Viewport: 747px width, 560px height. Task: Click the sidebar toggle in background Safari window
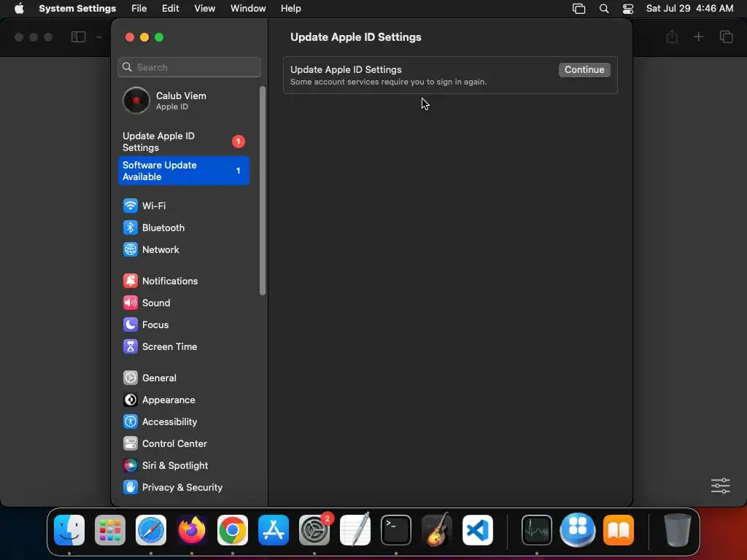78,36
